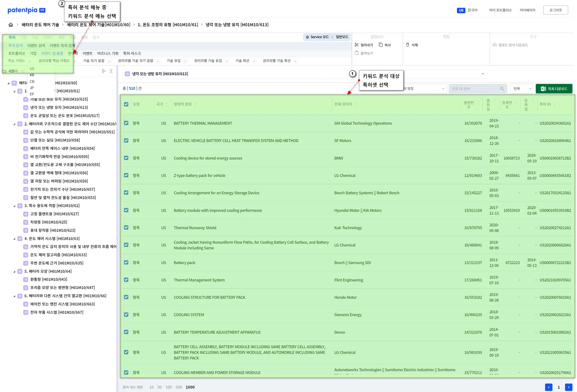The width and height of the screenshot is (577, 392).
Task: Click the previous page arrow button
Action: pos(549,387)
